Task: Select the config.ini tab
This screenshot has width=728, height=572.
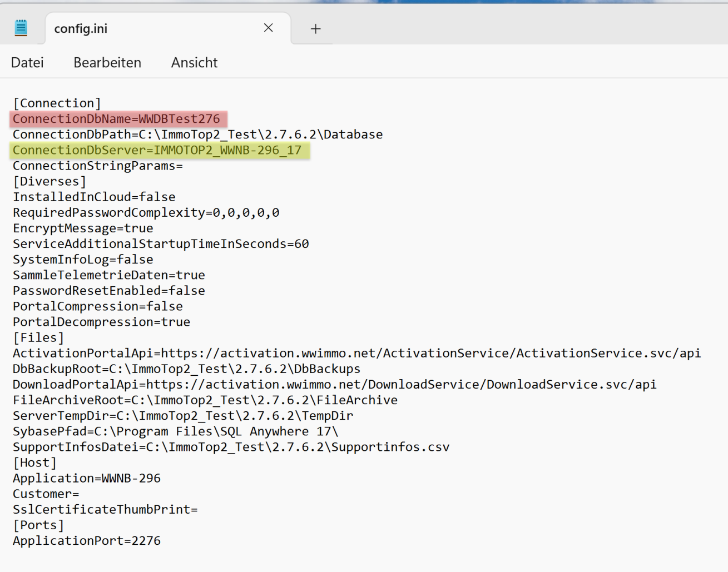Action: (x=167, y=28)
